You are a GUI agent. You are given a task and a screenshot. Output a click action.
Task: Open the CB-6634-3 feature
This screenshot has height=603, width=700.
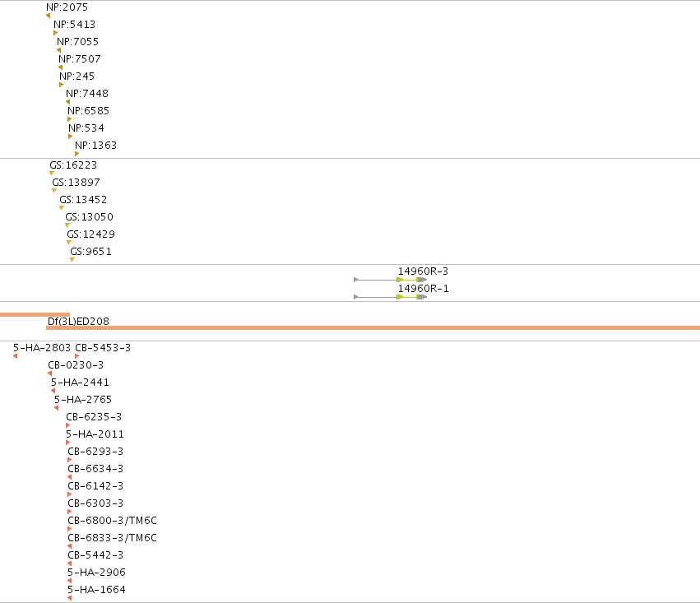tap(95, 469)
